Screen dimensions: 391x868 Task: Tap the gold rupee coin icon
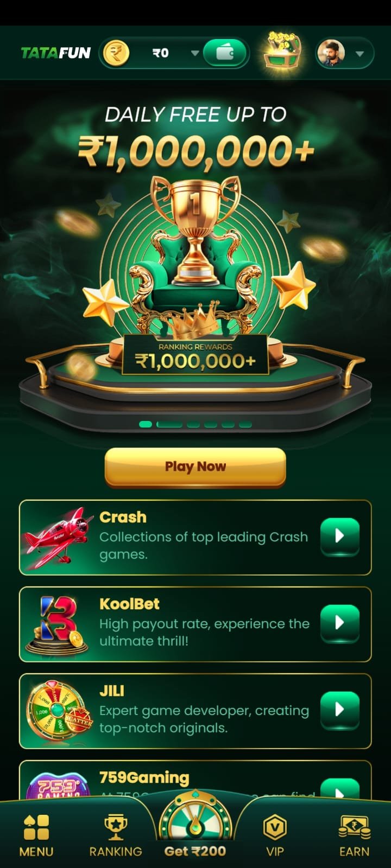coord(116,53)
